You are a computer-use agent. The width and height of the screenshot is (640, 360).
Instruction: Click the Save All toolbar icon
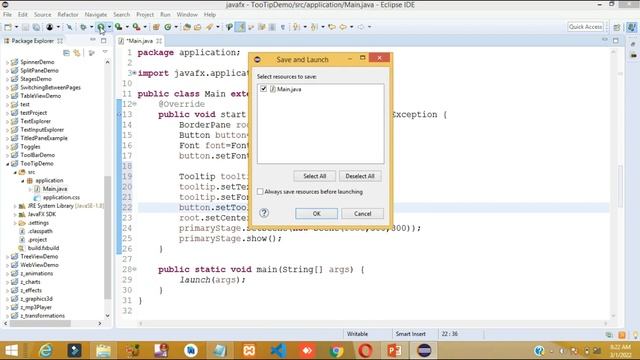[x=36, y=27]
